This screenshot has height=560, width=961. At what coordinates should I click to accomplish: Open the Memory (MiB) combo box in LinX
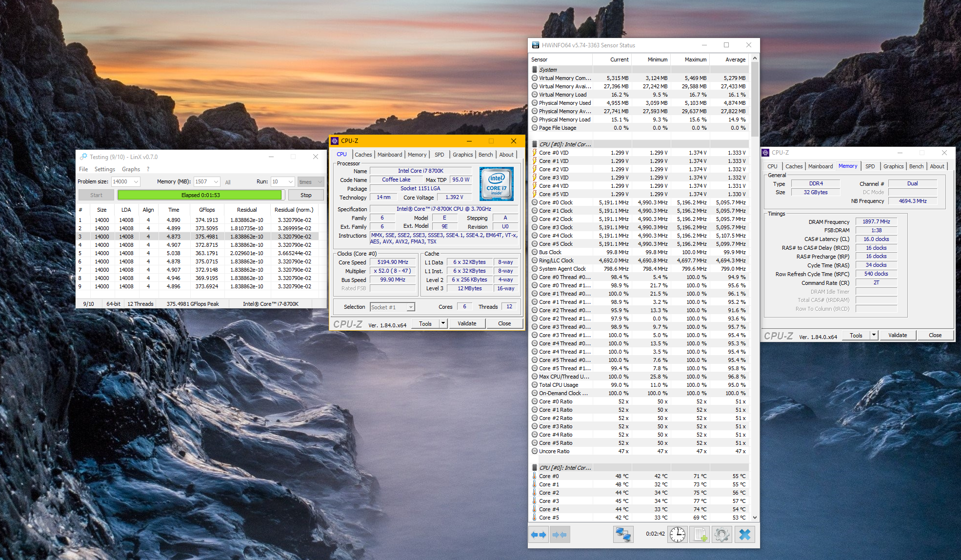[x=216, y=181]
